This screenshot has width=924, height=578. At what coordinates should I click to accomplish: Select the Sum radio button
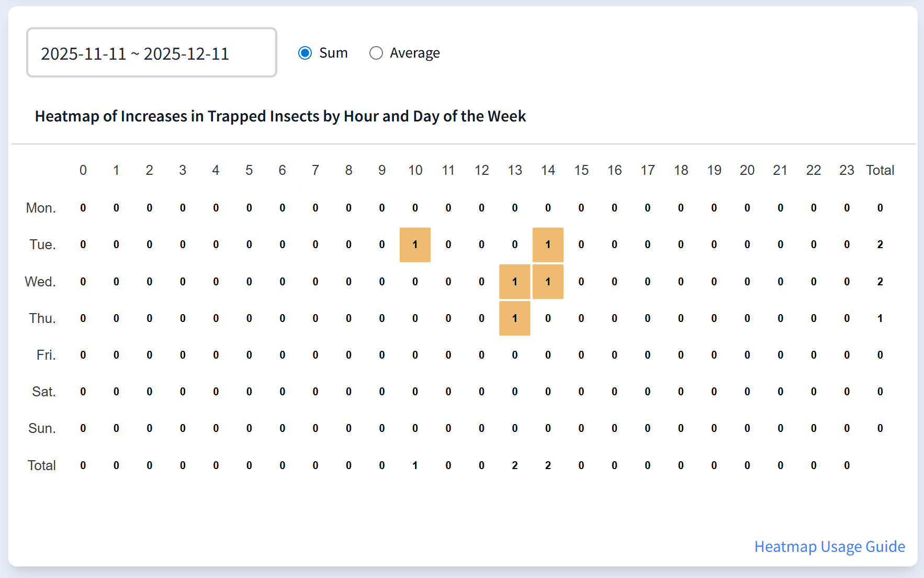coord(305,53)
